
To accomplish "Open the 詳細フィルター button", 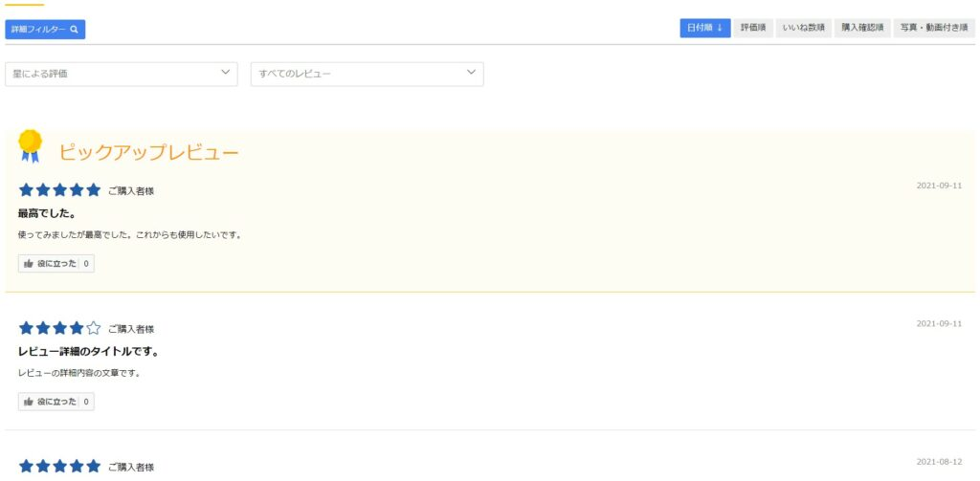I will tap(45, 30).
